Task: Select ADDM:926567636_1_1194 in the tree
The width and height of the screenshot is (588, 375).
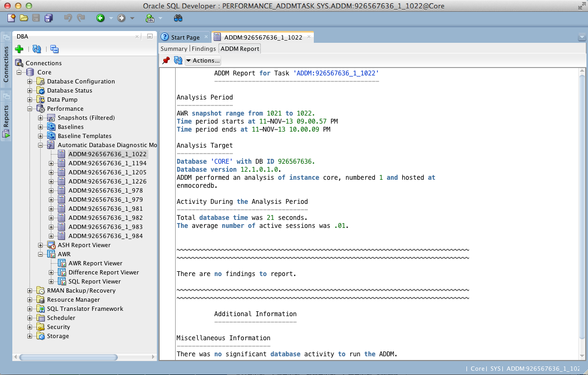Action: pos(107,163)
